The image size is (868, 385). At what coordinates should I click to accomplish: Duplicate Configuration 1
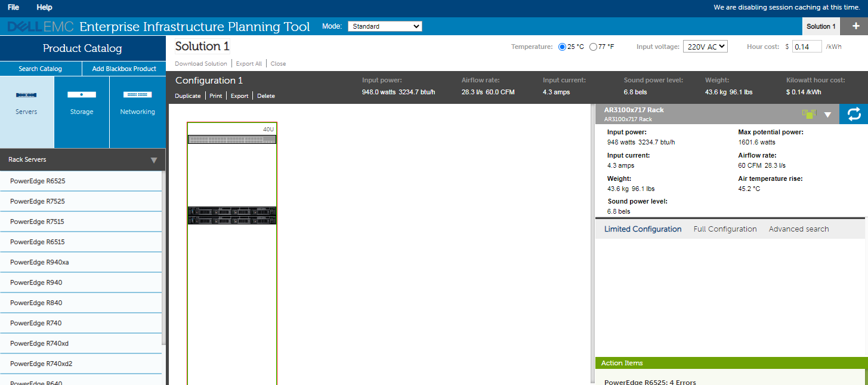[188, 96]
